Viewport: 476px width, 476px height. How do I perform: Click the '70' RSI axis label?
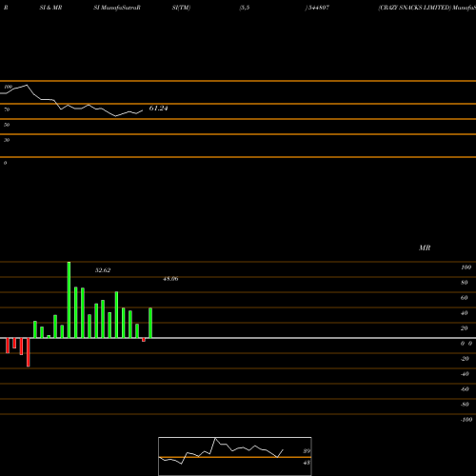pyautogui.click(x=7, y=109)
